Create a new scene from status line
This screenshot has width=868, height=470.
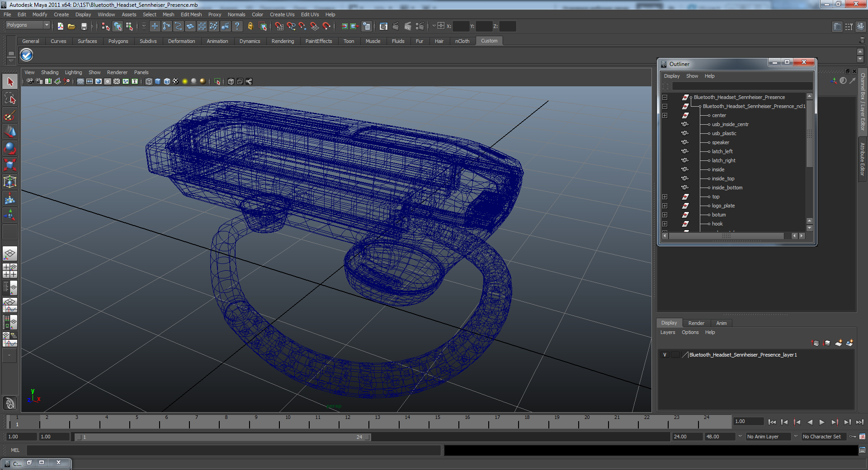pyautogui.click(x=60, y=26)
